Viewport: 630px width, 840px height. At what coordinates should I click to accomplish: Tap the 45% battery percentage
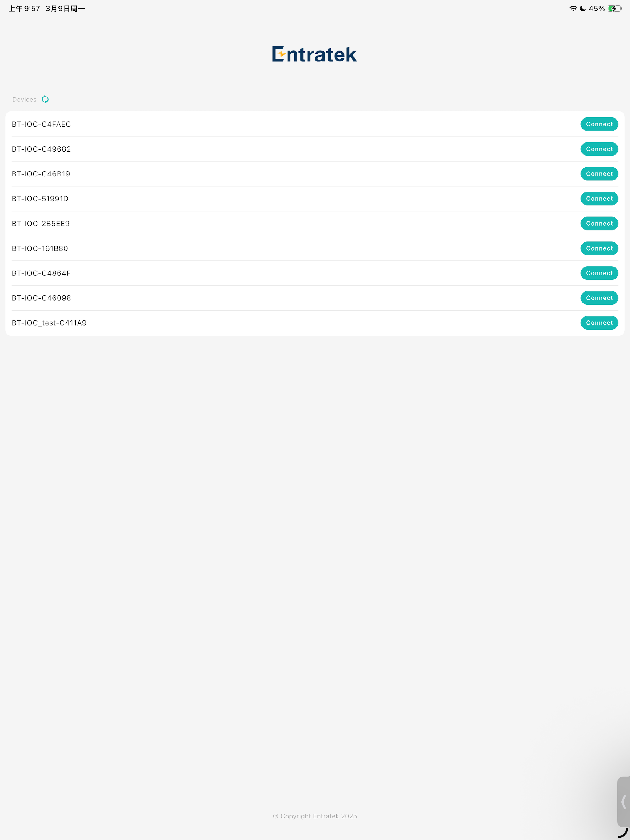click(x=596, y=8)
